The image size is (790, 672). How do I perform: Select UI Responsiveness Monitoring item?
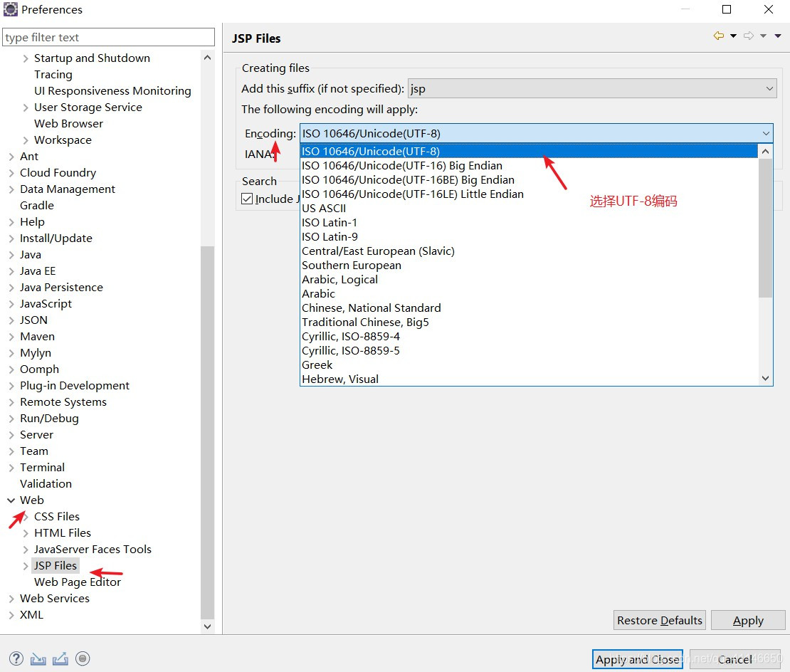(113, 90)
